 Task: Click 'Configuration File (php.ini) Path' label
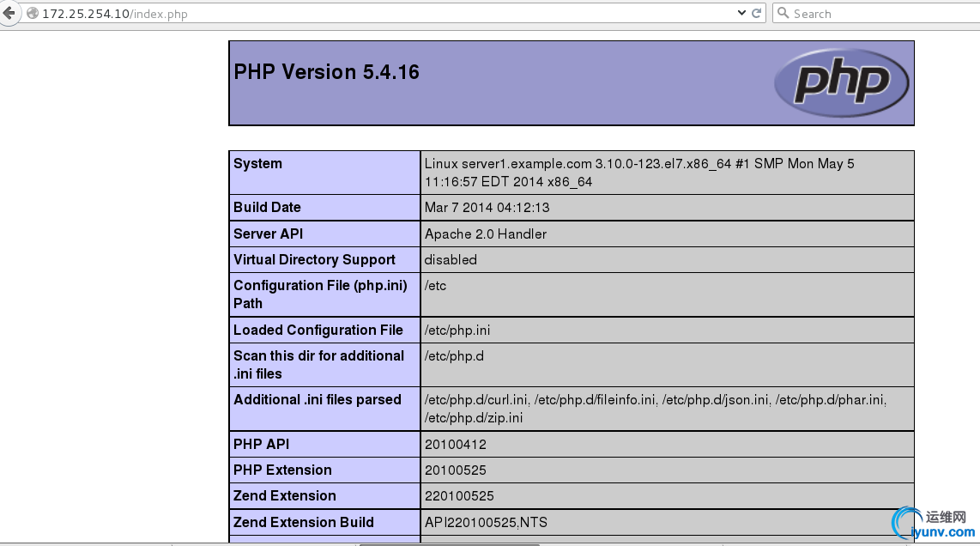pos(320,294)
